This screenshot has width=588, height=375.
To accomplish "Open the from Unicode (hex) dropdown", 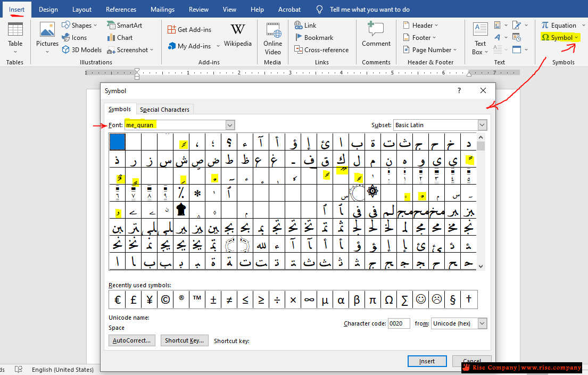I will pyautogui.click(x=482, y=323).
